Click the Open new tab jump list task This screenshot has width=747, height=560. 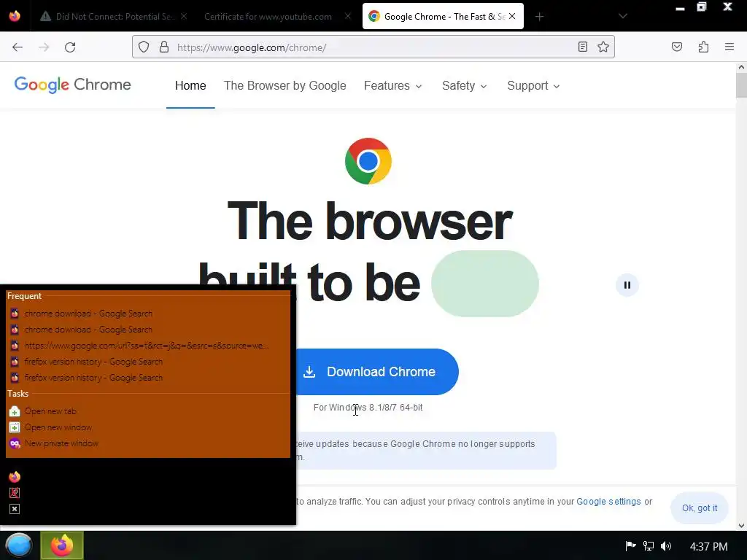pyautogui.click(x=147, y=411)
